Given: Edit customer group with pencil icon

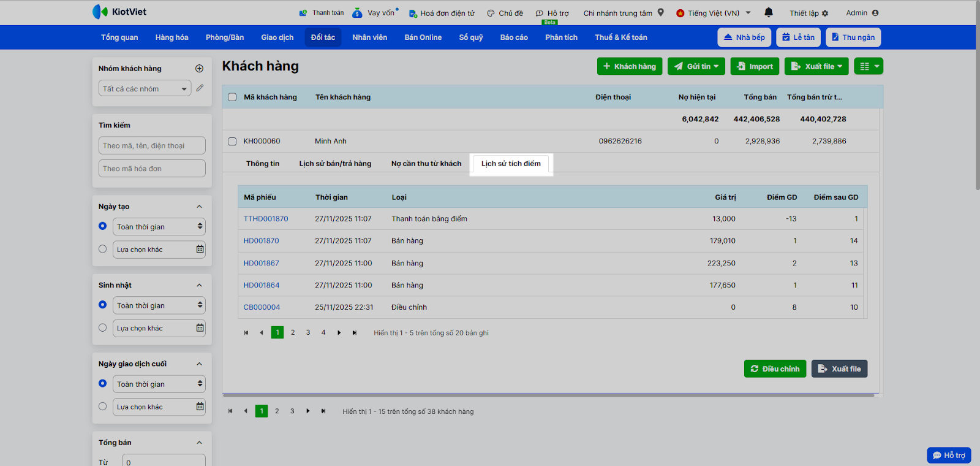Looking at the screenshot, I should pyautogui.click(x=200, y=88).
